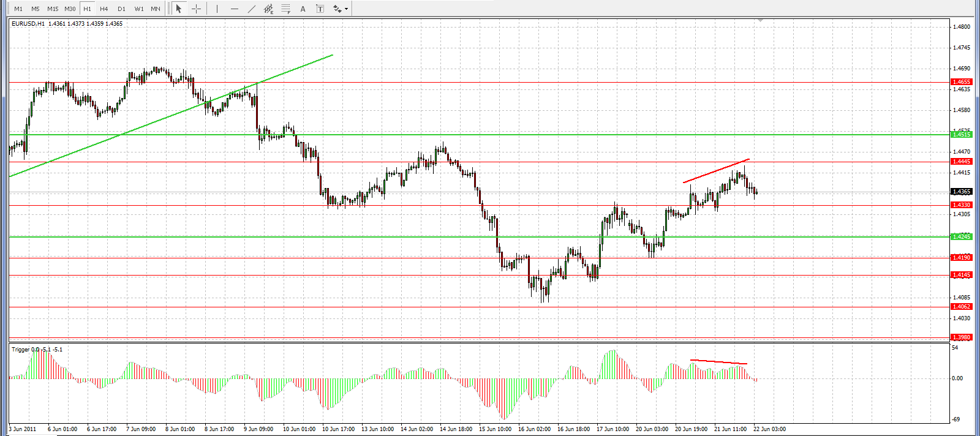The image size is (980, 436).
Task: Switch chart to MN monthly timeframe
Action: [x=156, y=9]
